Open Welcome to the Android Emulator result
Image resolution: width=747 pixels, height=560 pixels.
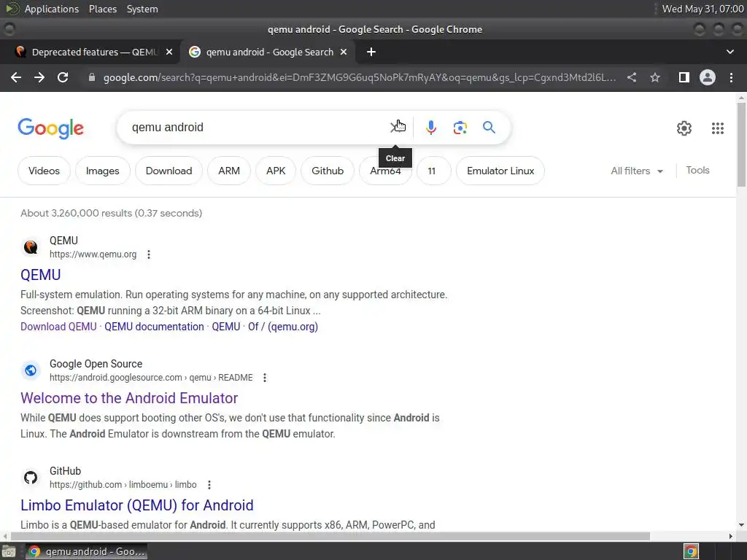point(129,398)
